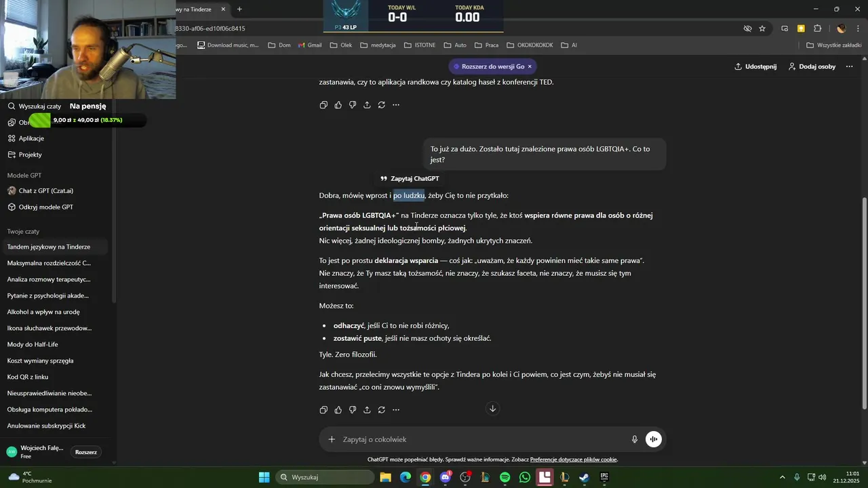Start voice mode in the message box

coord(654,439)
